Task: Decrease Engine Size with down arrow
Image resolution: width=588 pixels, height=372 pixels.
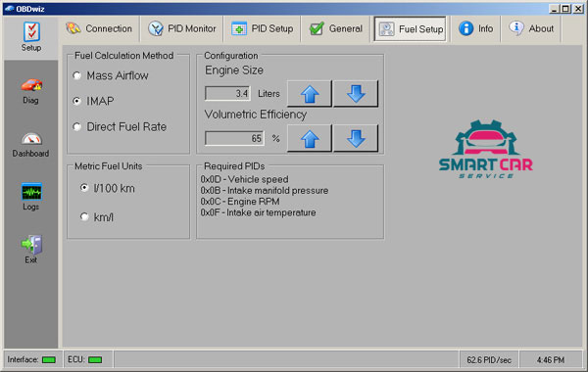Action: point(356,94)
